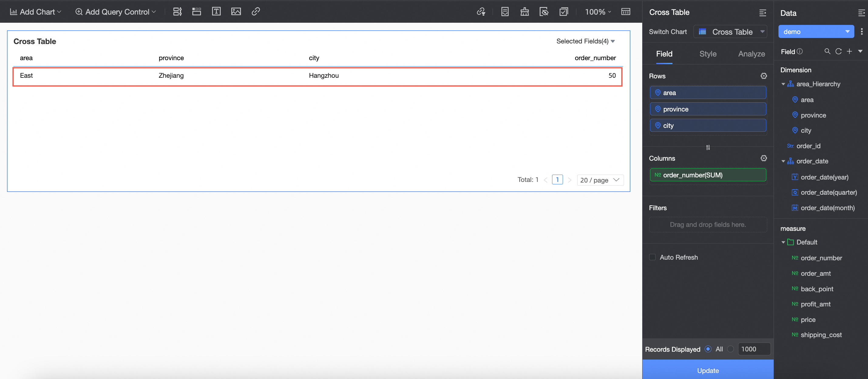Click the insert text box icon in toolbar

pyautogui.click(x=216, y=12)
